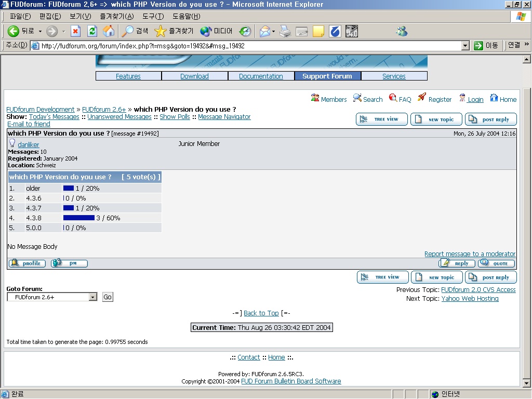Click the vertical scrollbar down arrow
Viewport: 532px width, 399px height.
[x=527, y=383]
